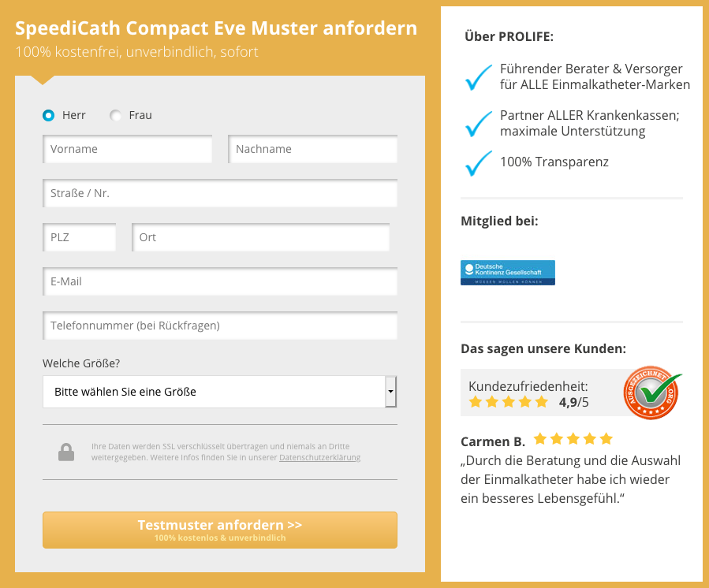Click the Ausgezeichnet.org seal badge
Screen dimensions: 709x588
tap(651, 393)
